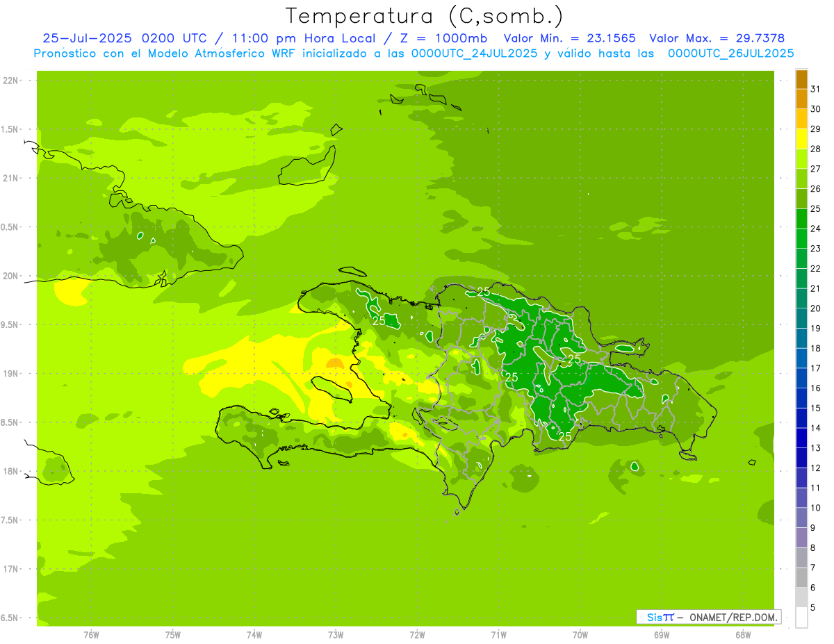
Task: Click the "10" value on the color scale
Action: point(816,508)
